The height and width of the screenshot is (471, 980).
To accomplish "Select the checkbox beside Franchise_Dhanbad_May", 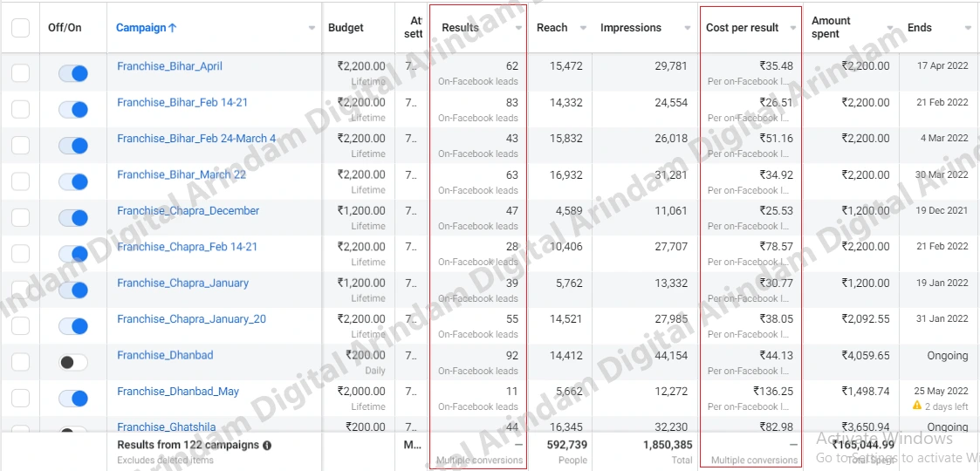I will point(21,399).
